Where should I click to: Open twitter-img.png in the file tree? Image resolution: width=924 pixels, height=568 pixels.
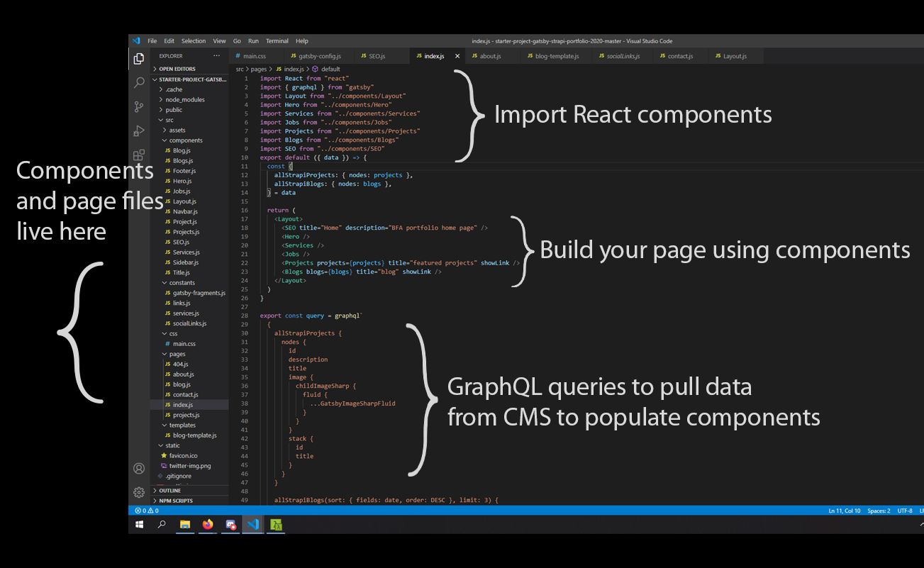click(189, 466)
